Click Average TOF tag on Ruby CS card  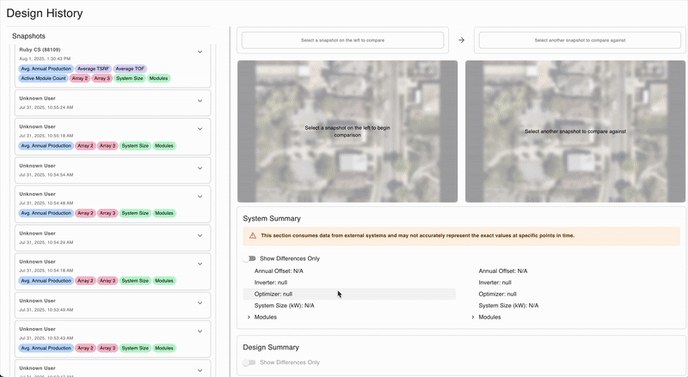[130, 69]
